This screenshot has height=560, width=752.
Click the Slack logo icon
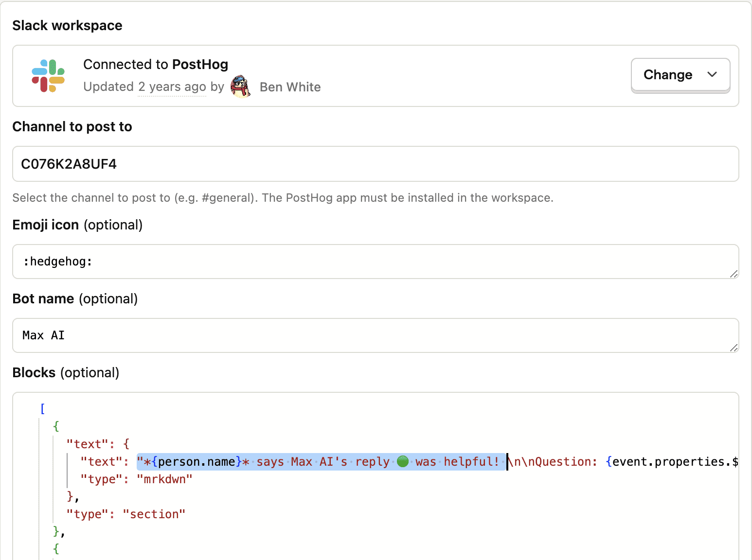pyautogui.click(x=48, y=76)
